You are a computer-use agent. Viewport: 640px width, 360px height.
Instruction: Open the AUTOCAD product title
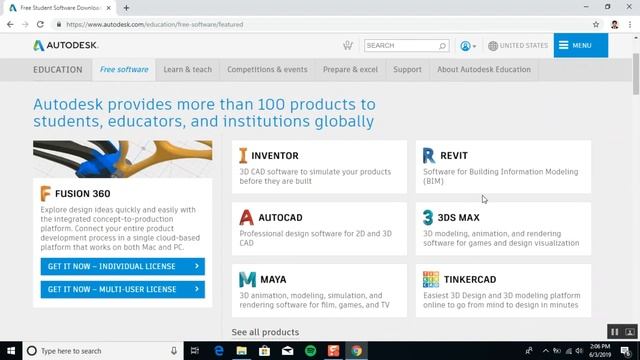280,218
